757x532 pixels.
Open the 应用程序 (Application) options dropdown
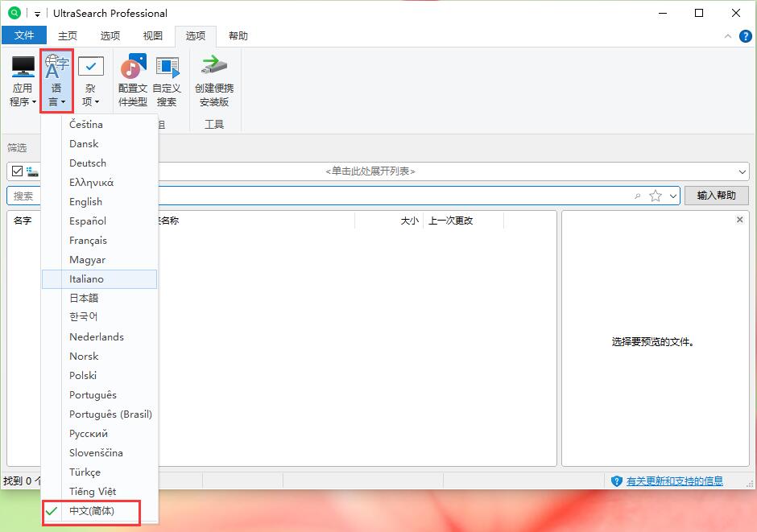click(23, 80)
